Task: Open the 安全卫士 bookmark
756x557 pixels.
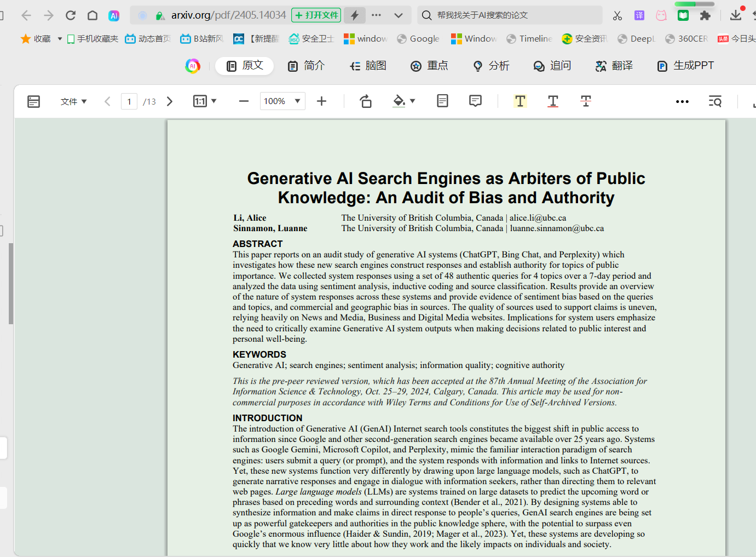Action: (311, 38)
